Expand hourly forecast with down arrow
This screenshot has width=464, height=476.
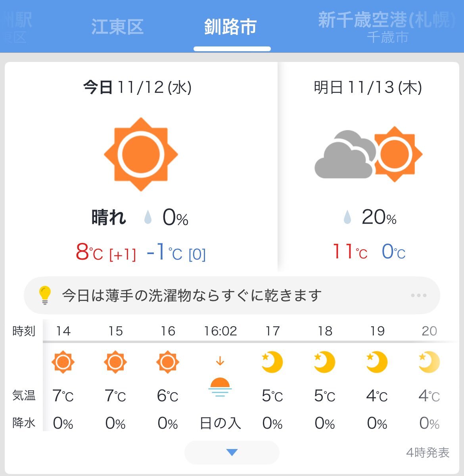[x=232, y=452]
